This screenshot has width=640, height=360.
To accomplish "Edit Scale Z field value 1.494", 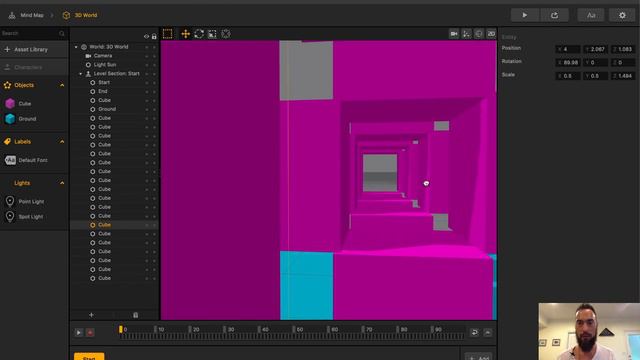I will tap(623, 76).
